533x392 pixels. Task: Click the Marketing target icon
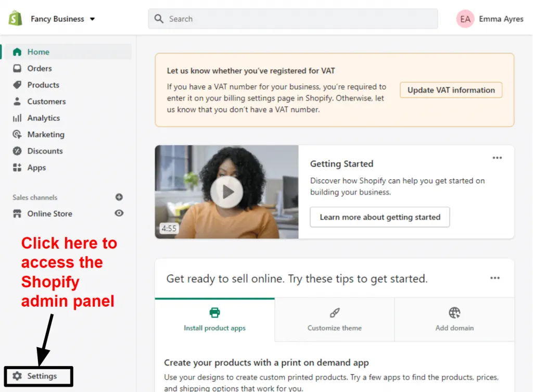[x=17, y=134]
